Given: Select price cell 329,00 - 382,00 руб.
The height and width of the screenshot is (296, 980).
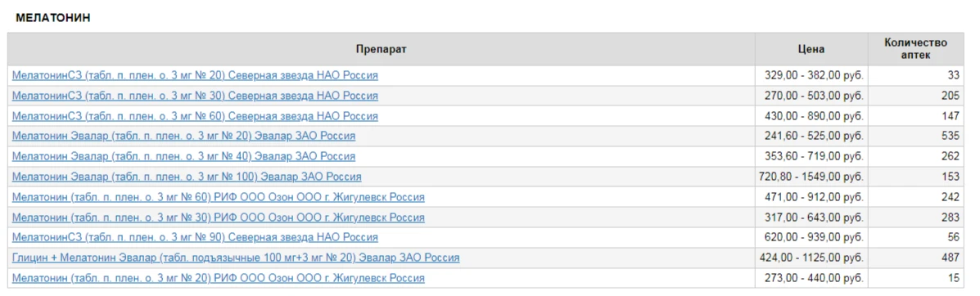Looking at the screenshot, I should point(811,75).
